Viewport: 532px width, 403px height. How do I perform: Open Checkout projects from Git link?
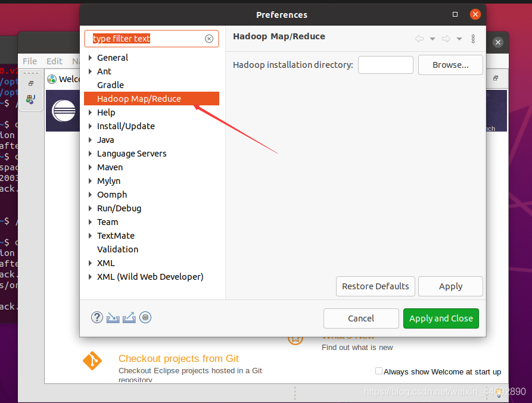coord(179,358)
